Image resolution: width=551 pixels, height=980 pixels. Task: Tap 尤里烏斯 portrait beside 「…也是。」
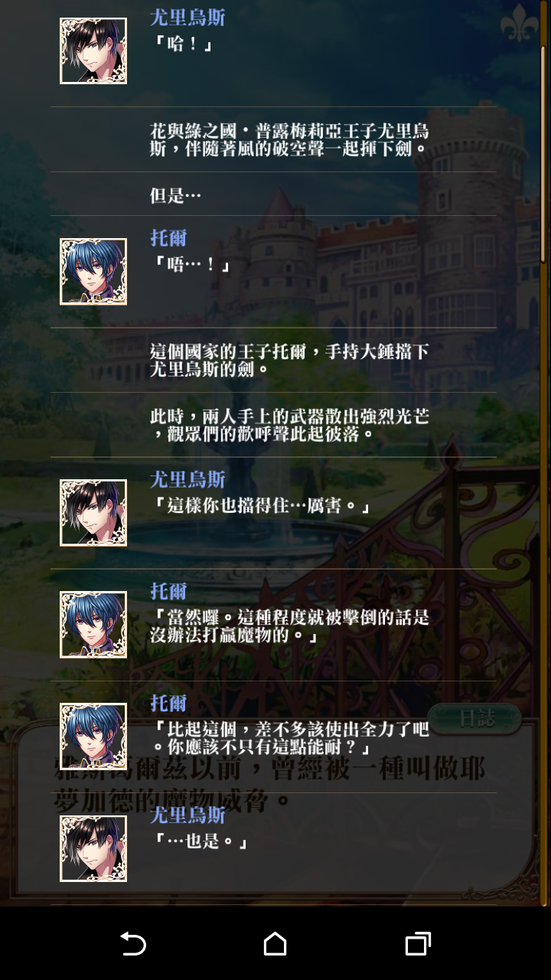click(x=93, y=848)
